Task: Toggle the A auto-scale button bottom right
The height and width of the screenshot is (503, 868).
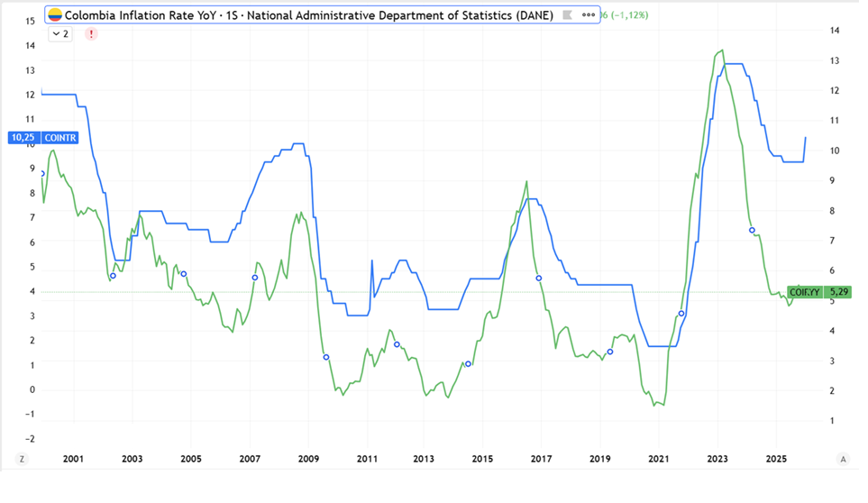Action: tap(843, 459)
